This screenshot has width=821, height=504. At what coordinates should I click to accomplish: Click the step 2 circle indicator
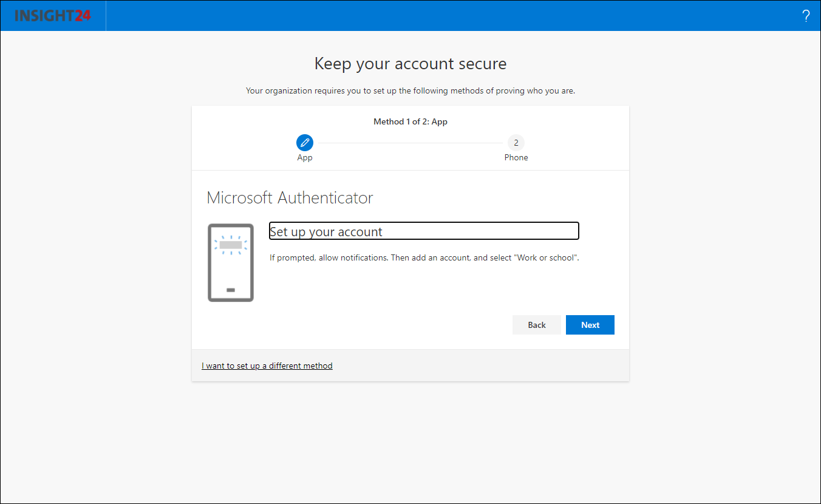click(516, 143)
